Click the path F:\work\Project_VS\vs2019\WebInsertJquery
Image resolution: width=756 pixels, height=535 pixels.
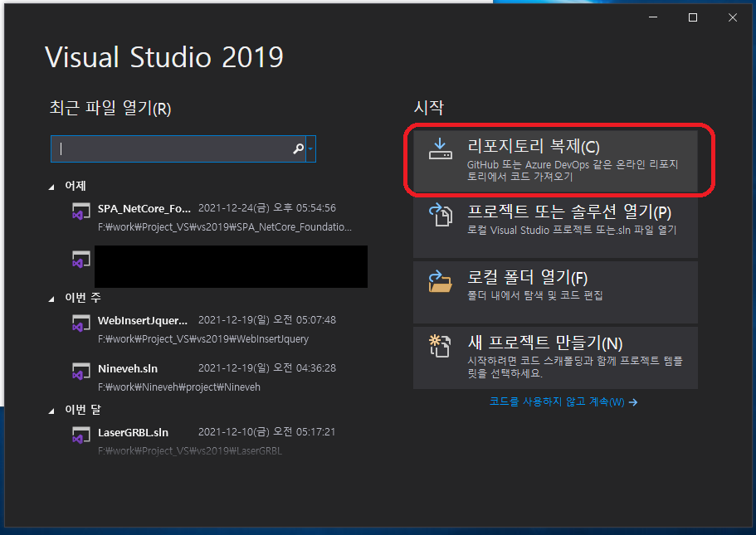point(203,338)
